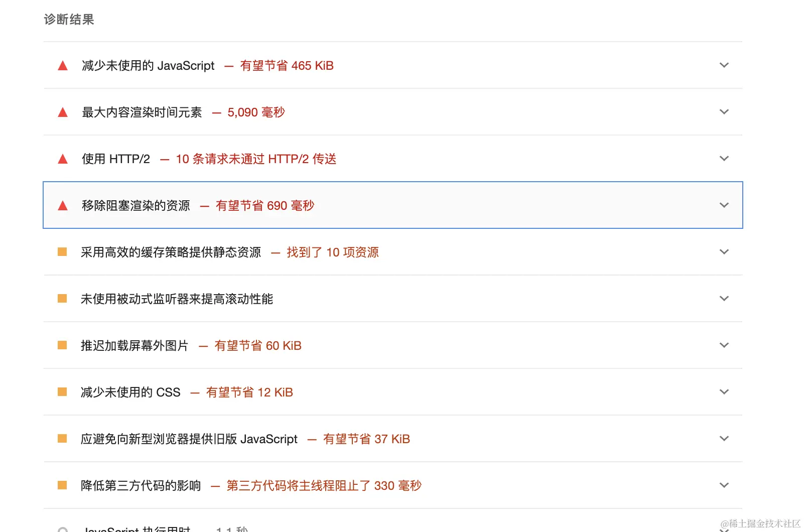The width and height of the screenshot is (804, 532).
Task: Click 找到了 10 项资源 result text
Action: click(332, 252)
